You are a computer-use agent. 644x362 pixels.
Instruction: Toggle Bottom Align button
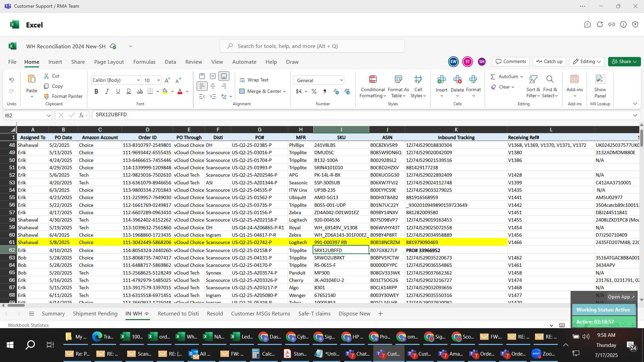224,76
